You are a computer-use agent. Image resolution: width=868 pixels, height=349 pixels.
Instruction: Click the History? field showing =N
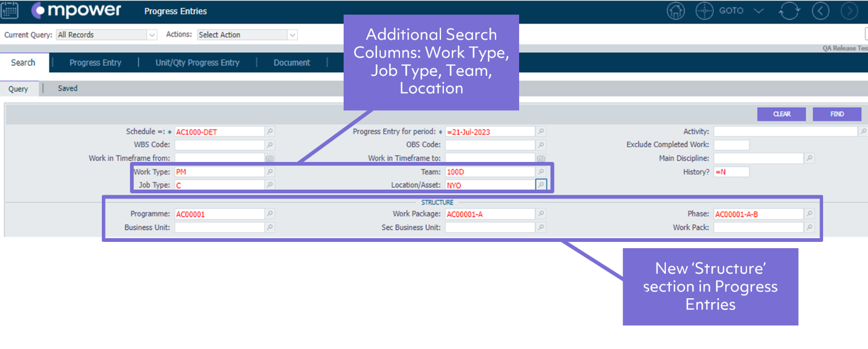pos(731,172)
